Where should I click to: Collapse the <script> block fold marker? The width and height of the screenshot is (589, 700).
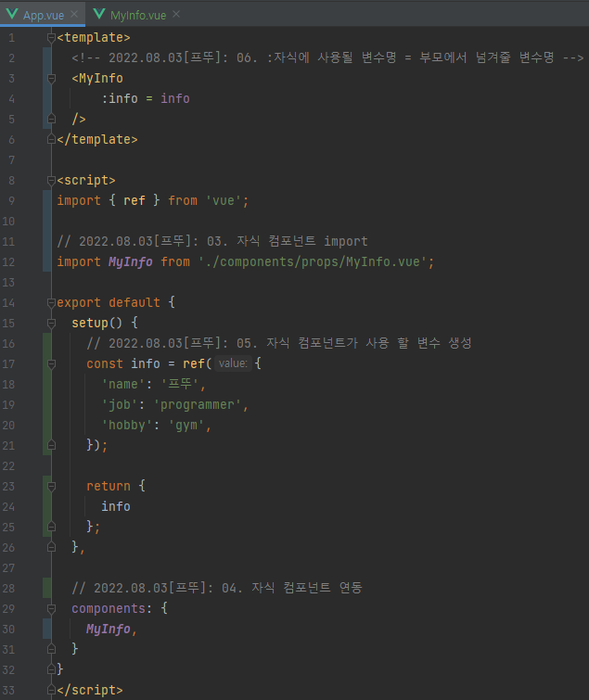click(51, 181)
